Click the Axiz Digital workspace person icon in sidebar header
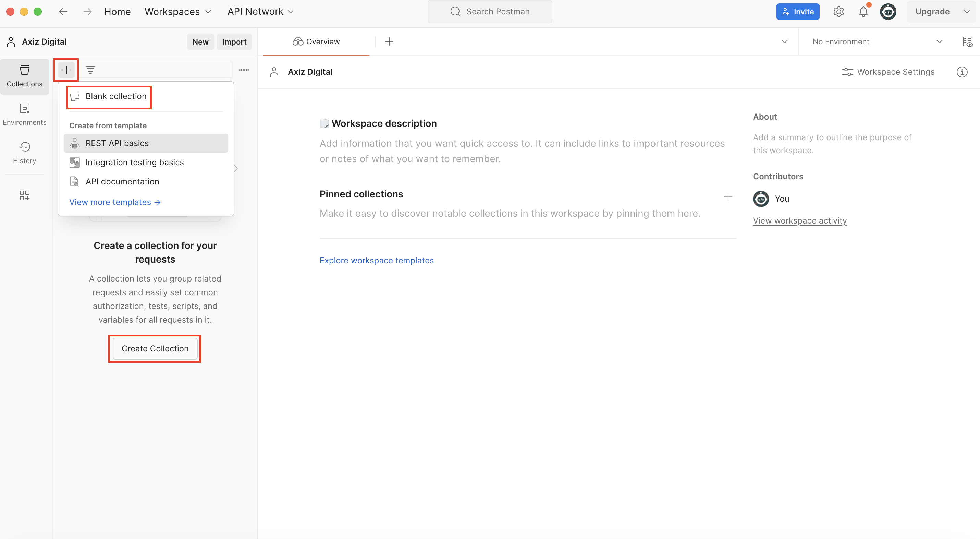The image size is (980, 539). click(11, 42)
